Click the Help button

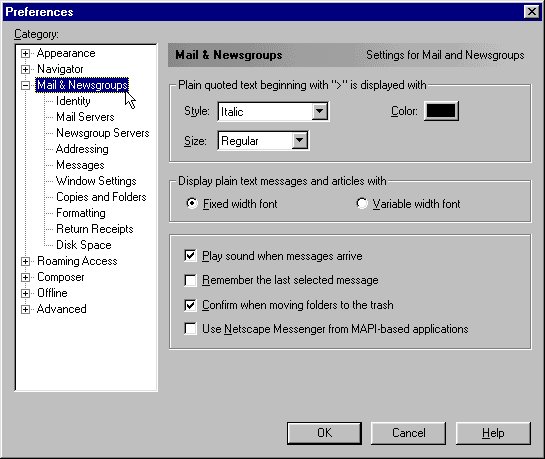[493, 433]
